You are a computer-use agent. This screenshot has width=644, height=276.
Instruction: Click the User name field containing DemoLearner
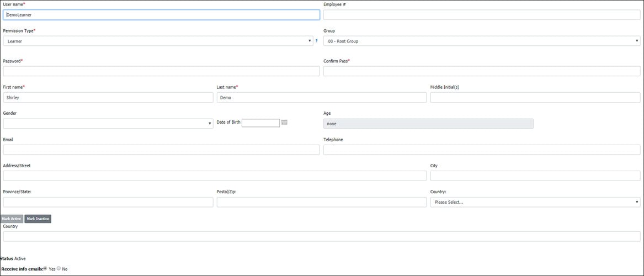[161, 15]
